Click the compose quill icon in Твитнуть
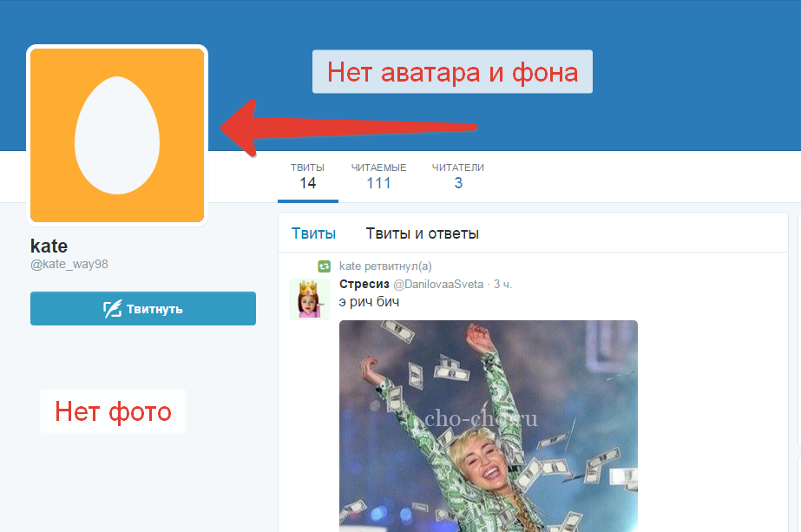This screenshot has height=532, width=801. [x=112, y=309]
